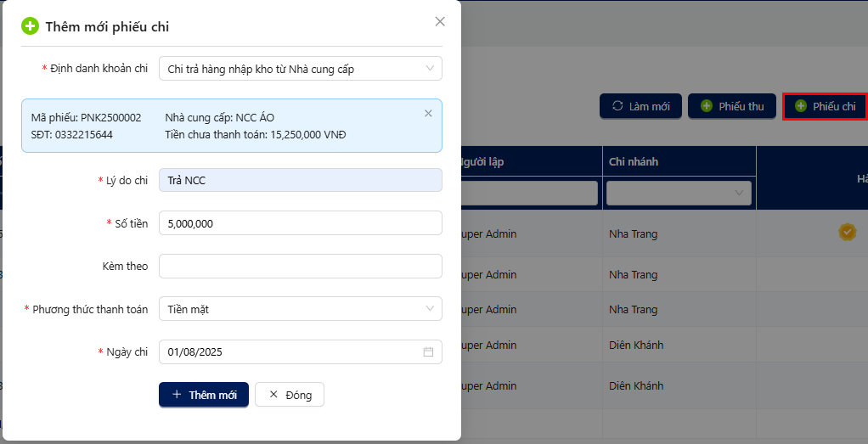This screenshot has width=868, height=444.
Task: Click the gold verified badge in table
Action: [847, 233]
